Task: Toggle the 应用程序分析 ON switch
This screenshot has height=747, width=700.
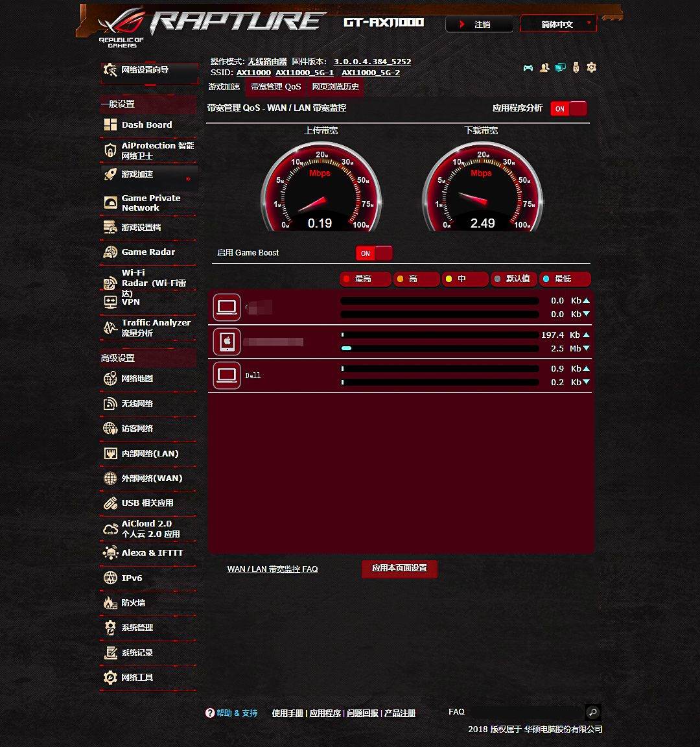Action: pyautogui.click(x=568, y=109)
